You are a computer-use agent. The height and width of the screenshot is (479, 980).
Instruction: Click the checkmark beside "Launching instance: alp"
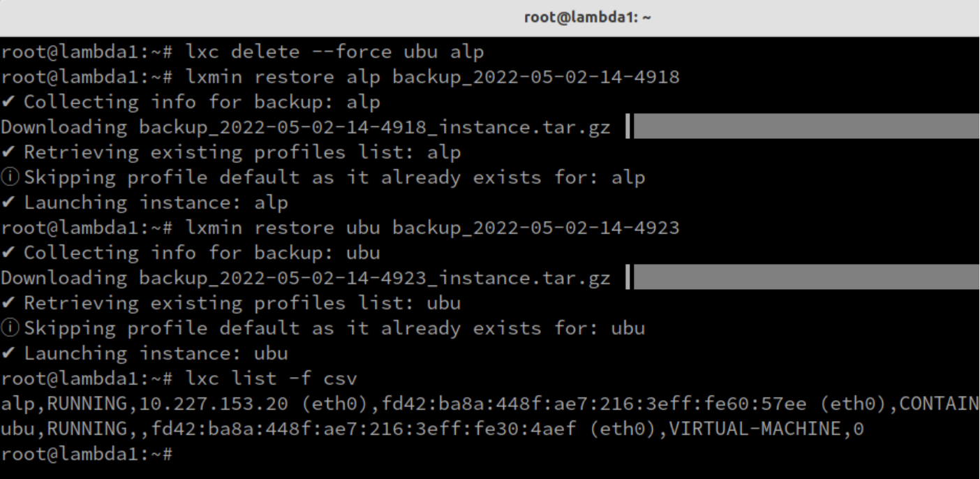8,202
